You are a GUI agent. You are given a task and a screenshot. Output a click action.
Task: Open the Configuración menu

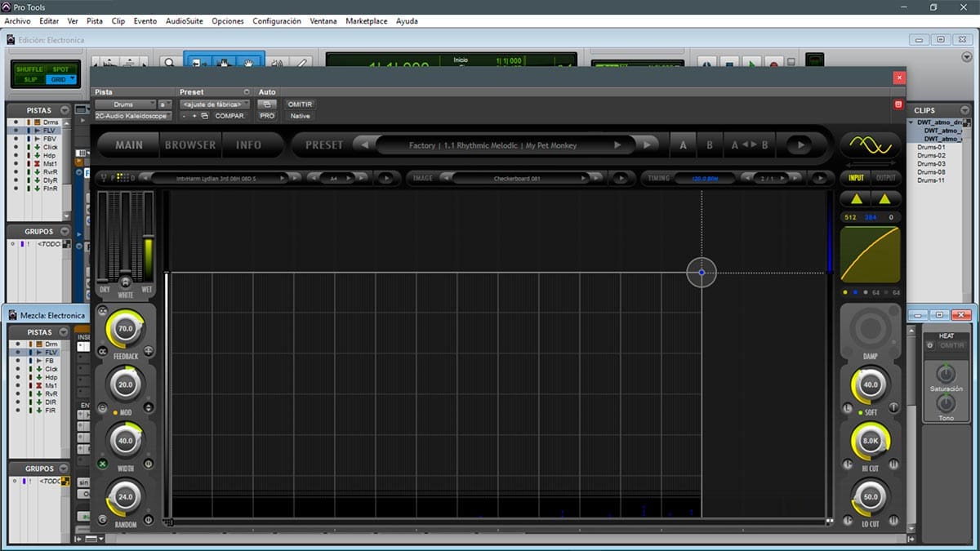[277, 21]
